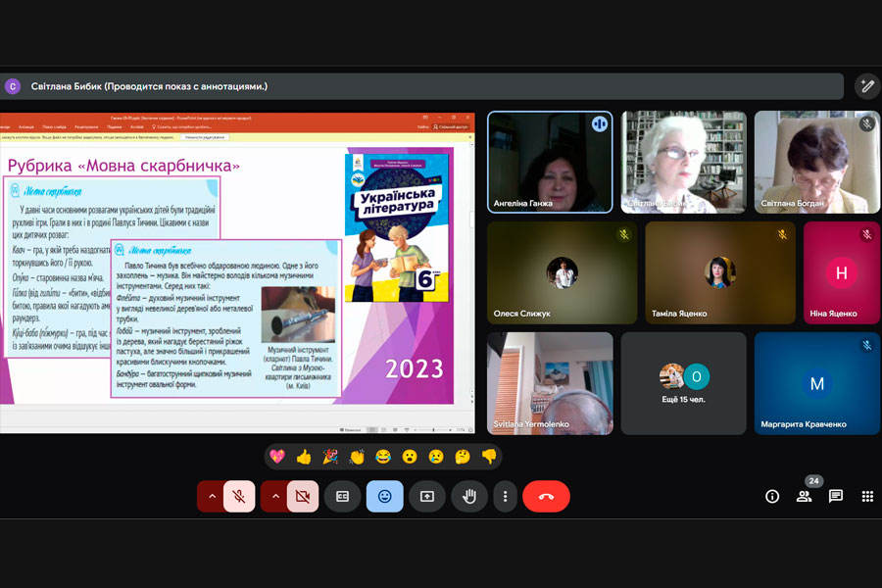
Task: Select Світлана Богдан video tile
Action: (816, 162)
